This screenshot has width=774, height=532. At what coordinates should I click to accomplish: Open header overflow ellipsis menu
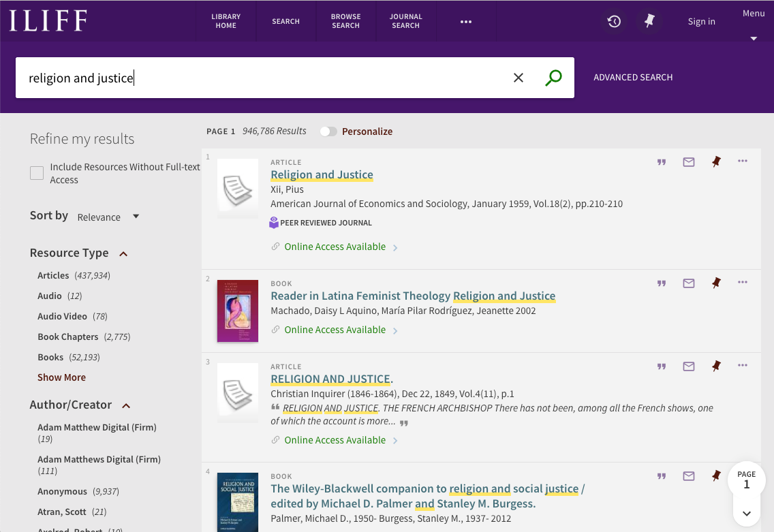pos(466,22)
